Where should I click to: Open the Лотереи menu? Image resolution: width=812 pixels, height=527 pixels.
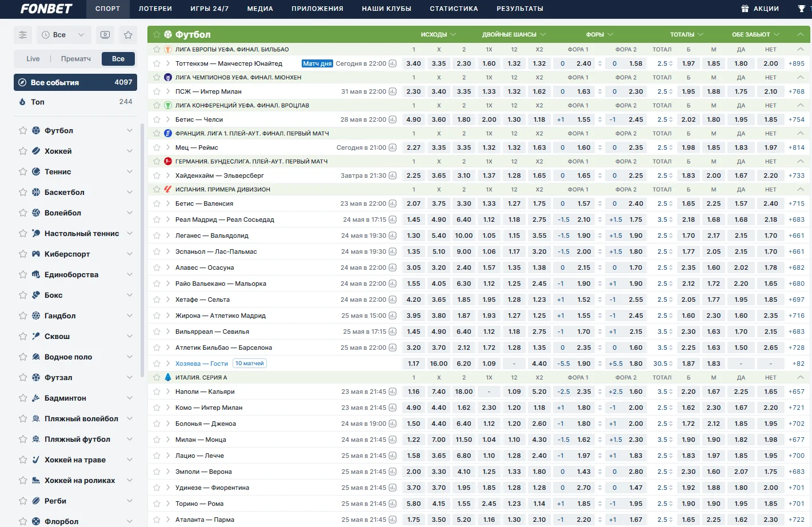coord(155,9)
